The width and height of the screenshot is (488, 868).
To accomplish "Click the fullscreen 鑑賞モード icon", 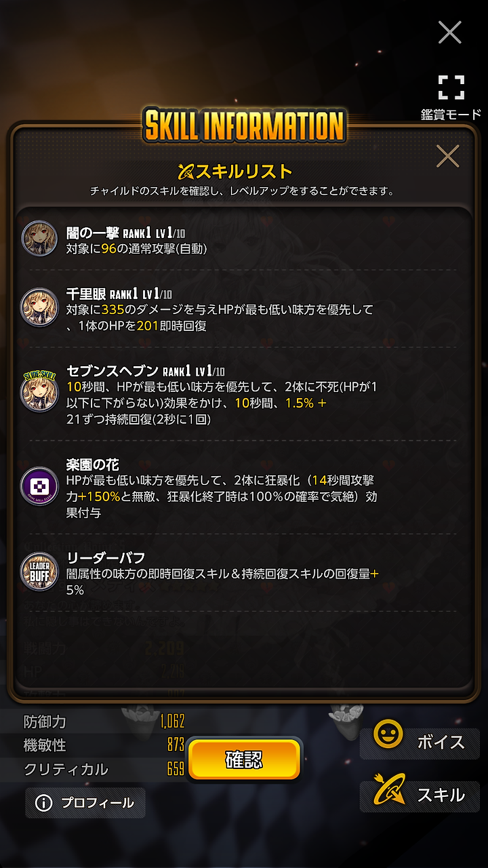I will (451, 87).
